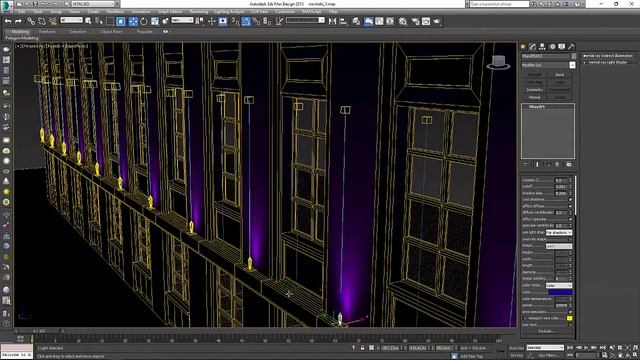Toggle the ribbon visibility eye icon
This screenshot has width=640, height=360.
[165, 31]
